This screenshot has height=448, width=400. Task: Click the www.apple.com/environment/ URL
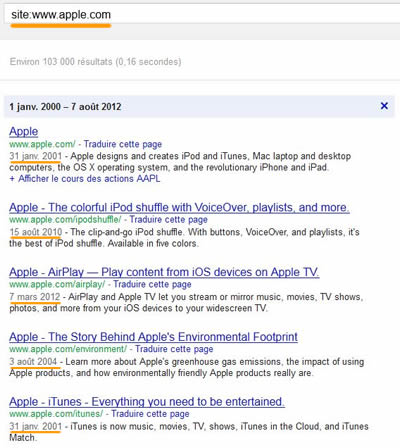(x=68, y=349)
